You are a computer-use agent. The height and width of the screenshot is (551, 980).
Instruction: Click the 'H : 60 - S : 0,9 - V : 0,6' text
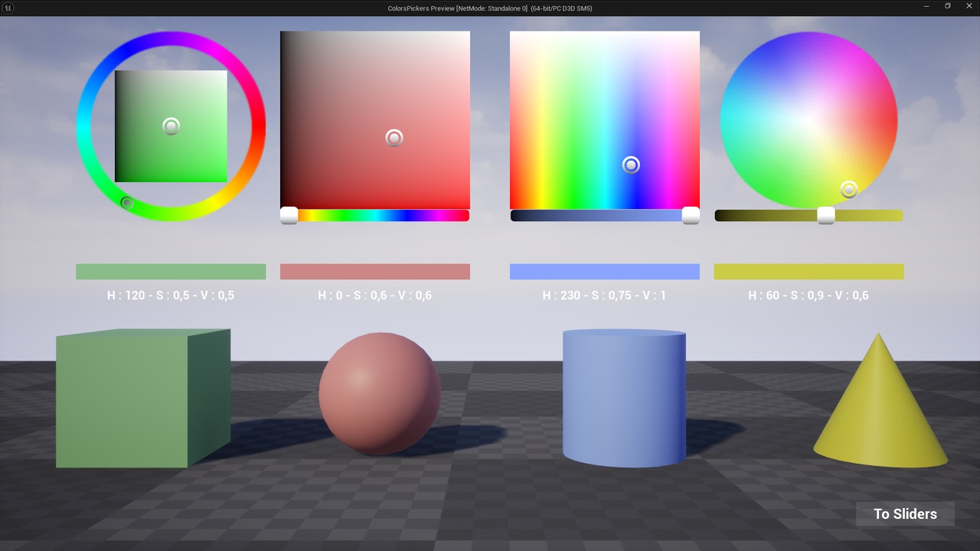click(808, 295)
